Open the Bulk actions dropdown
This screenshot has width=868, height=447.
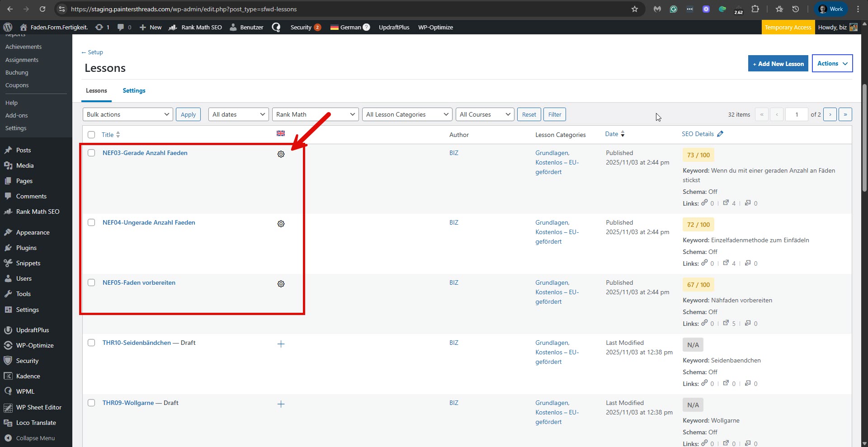[127, 114]
